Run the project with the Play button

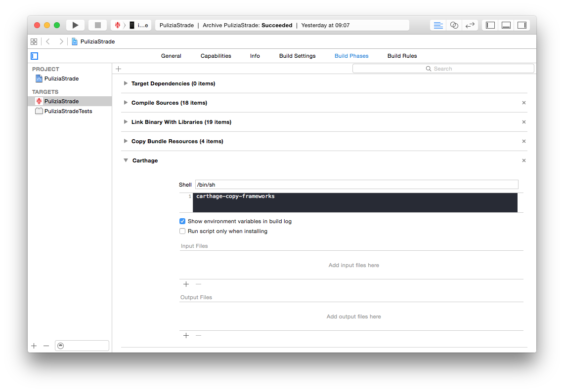[x=75, y=25]
